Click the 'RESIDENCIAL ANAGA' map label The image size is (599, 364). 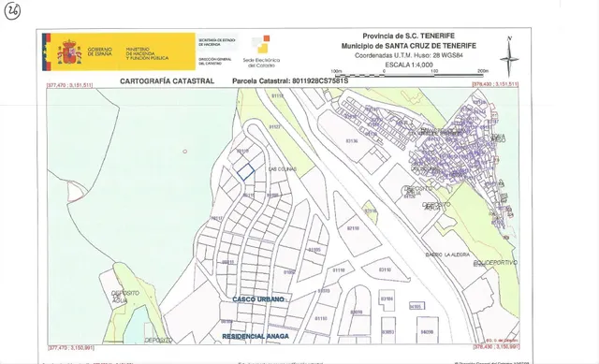(x=256, y=337)
